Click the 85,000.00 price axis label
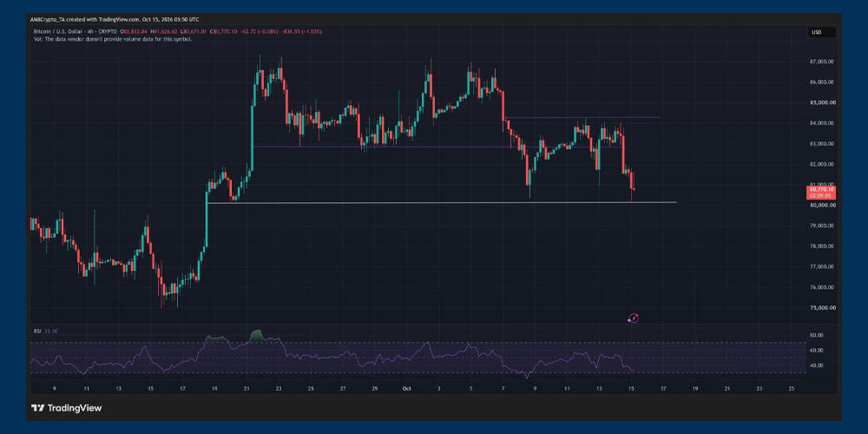Screen dimensions: 868x434 (821, 102)
